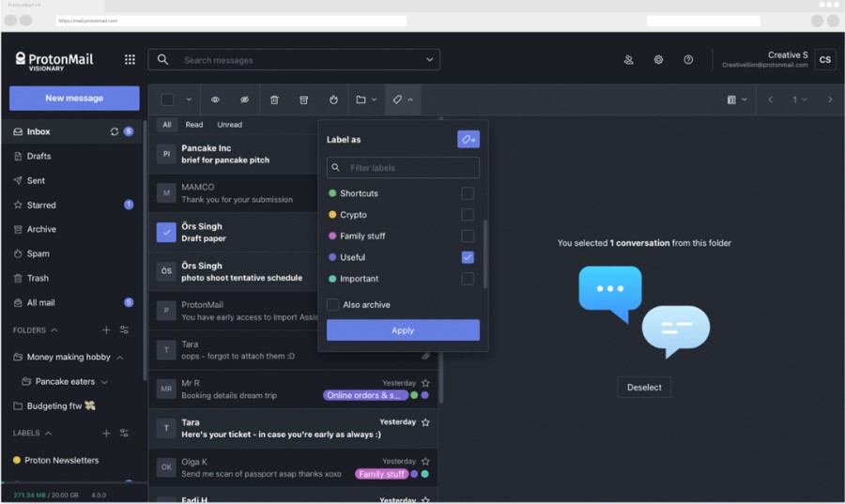Open the CS account avatar menu
The image size is (845, 504).
[825, 60]
